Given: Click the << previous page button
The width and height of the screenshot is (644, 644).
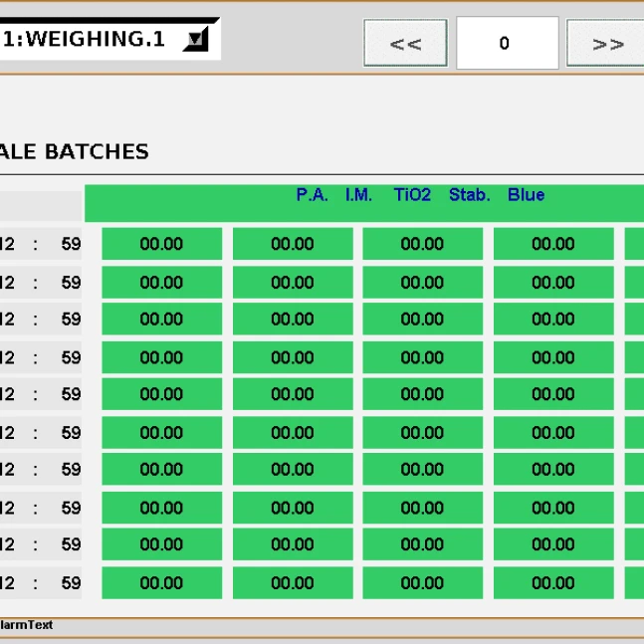Looking at the screenshot, I should (406, 43).
